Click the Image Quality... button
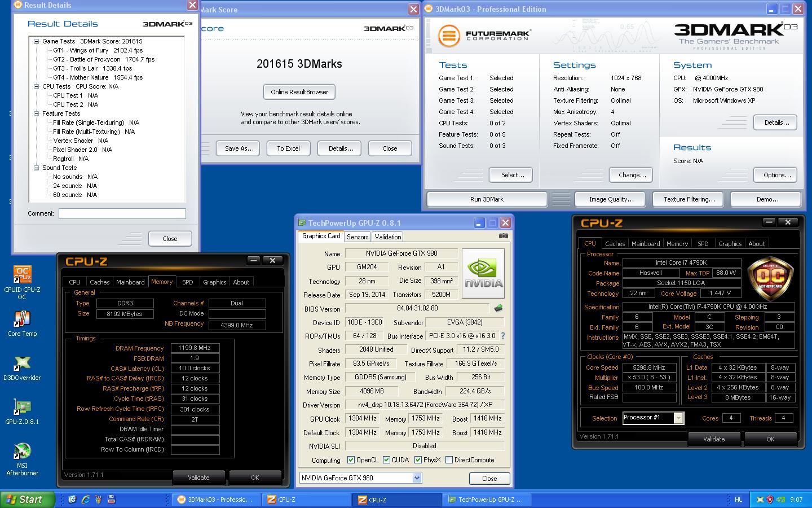 [611, 199]
